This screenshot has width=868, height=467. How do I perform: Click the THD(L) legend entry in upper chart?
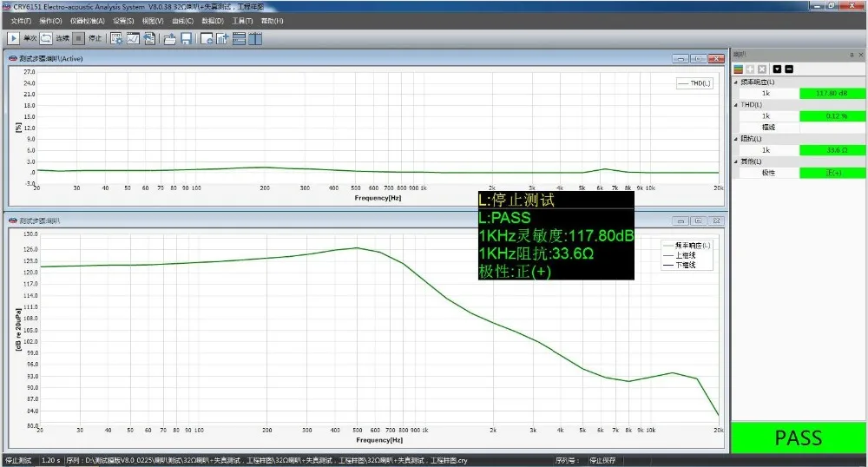coord(694,83)
